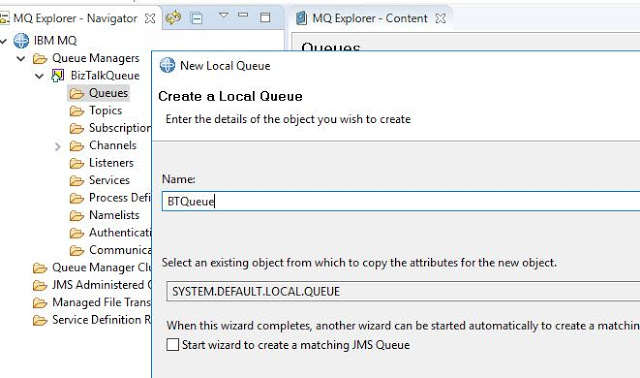The image size is (640, 378).
Task: Select the Topics folder
Action: (105, 111)
